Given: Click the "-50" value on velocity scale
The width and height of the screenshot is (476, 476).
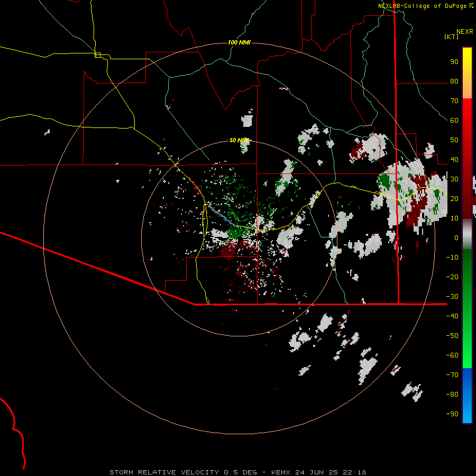Looking at the screenshot, I should (452, 335).
